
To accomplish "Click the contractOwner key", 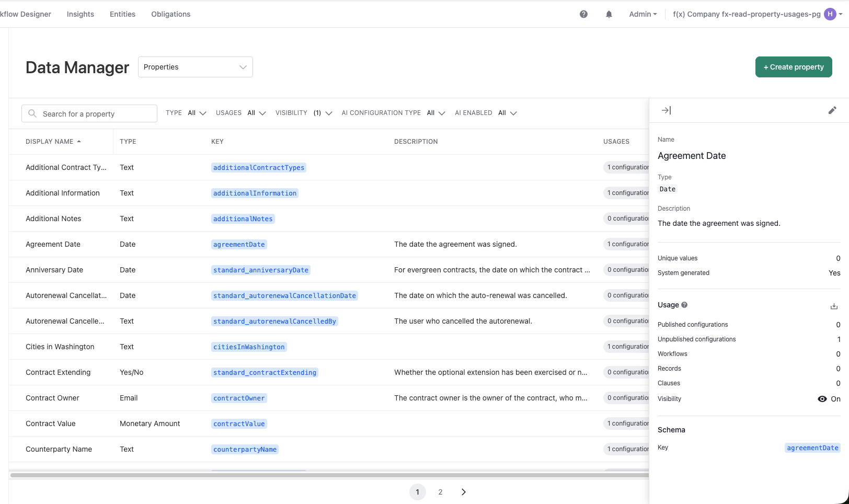I will click(239, 398).
